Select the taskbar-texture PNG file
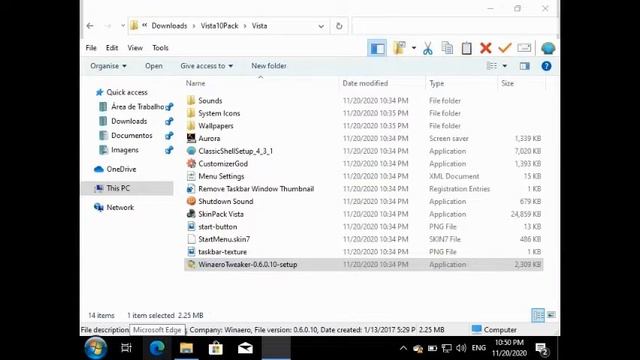The height and width of the screenshot is (360, 640). (222, 252)
